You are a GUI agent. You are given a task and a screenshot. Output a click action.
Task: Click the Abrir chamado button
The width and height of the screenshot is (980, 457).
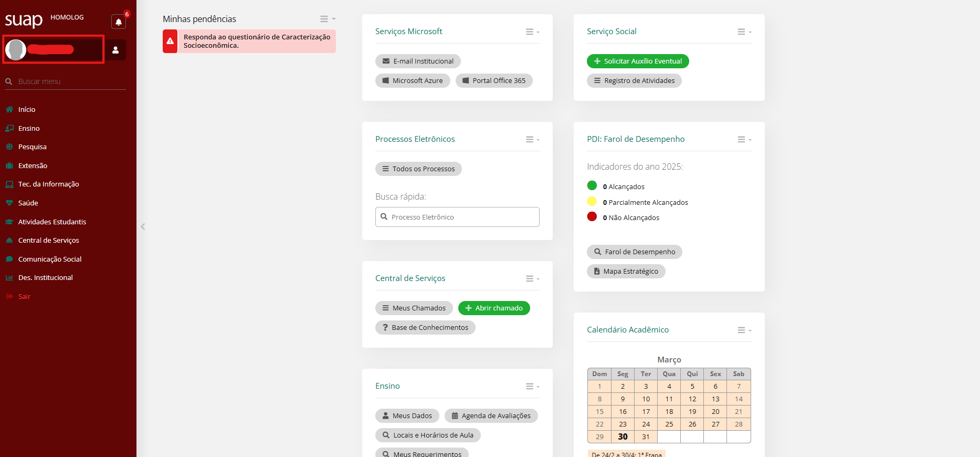click(x=493, y=308)
